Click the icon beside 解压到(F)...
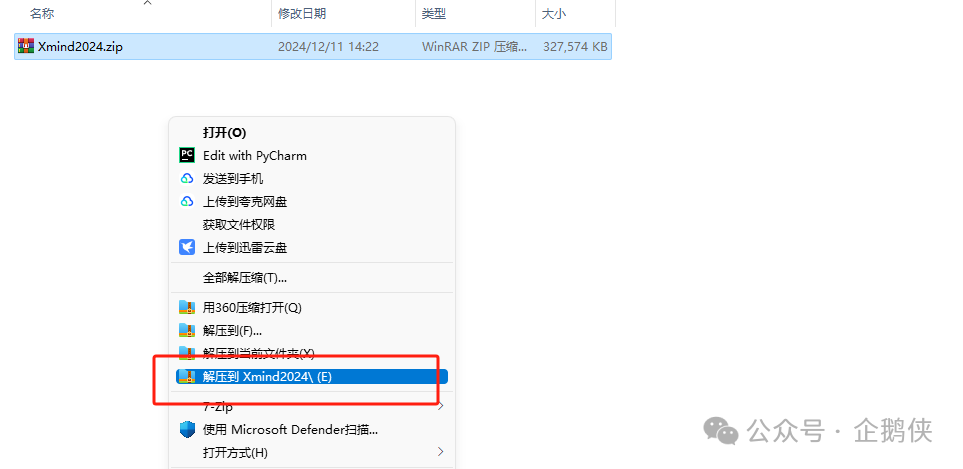Image resolution: width=963 pixels, height=469 pixels. tap(186, 330)
